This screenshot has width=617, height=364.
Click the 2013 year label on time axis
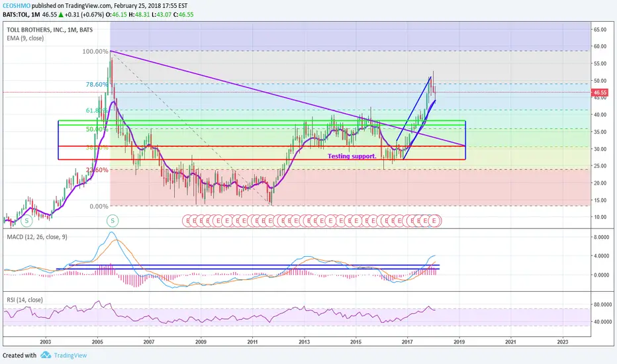(304, 342)
